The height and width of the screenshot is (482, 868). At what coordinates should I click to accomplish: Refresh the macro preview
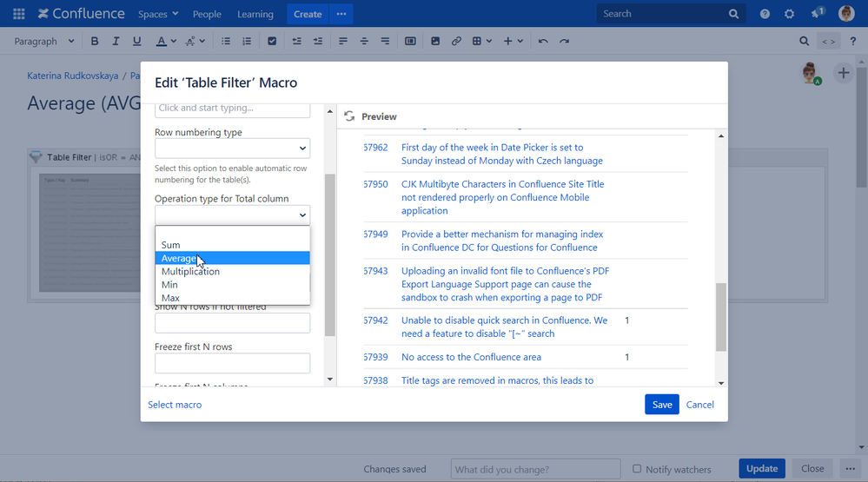tap(349, 116)
